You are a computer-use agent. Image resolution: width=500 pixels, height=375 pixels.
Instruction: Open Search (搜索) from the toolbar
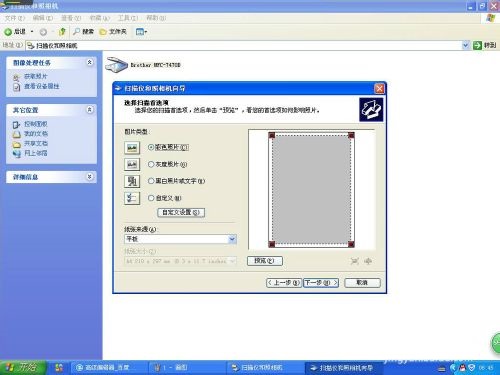tap(83, 32)
